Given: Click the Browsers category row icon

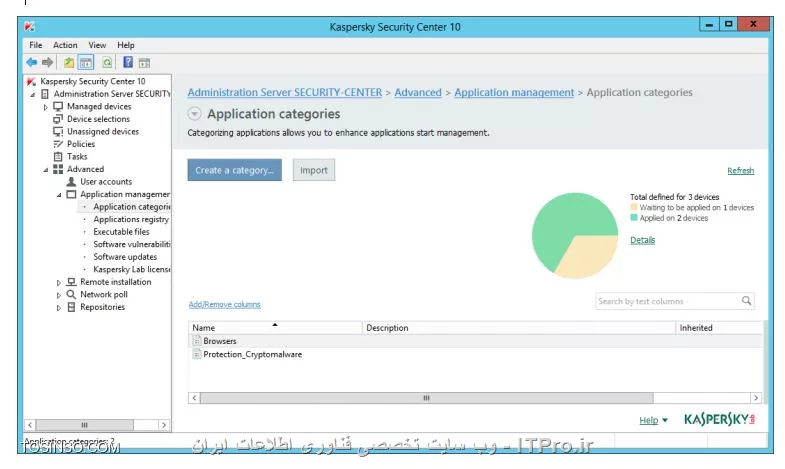Looking at the screenshot, I should pos(197,341).
